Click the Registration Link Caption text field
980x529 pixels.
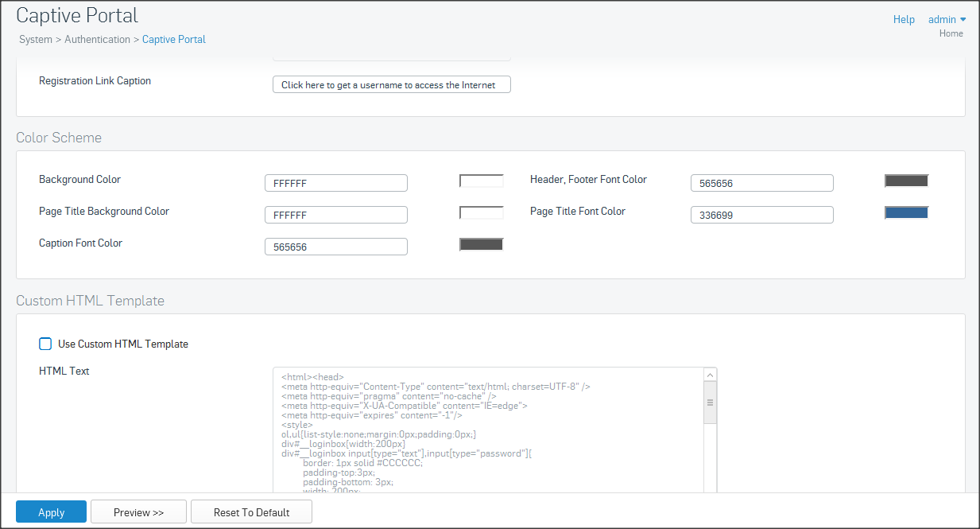[x=391, y=85]
